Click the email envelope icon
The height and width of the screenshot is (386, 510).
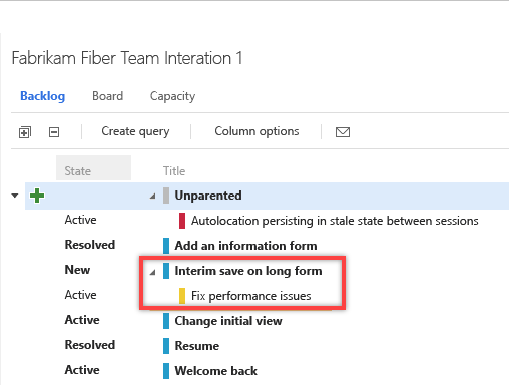coord(343,132)
